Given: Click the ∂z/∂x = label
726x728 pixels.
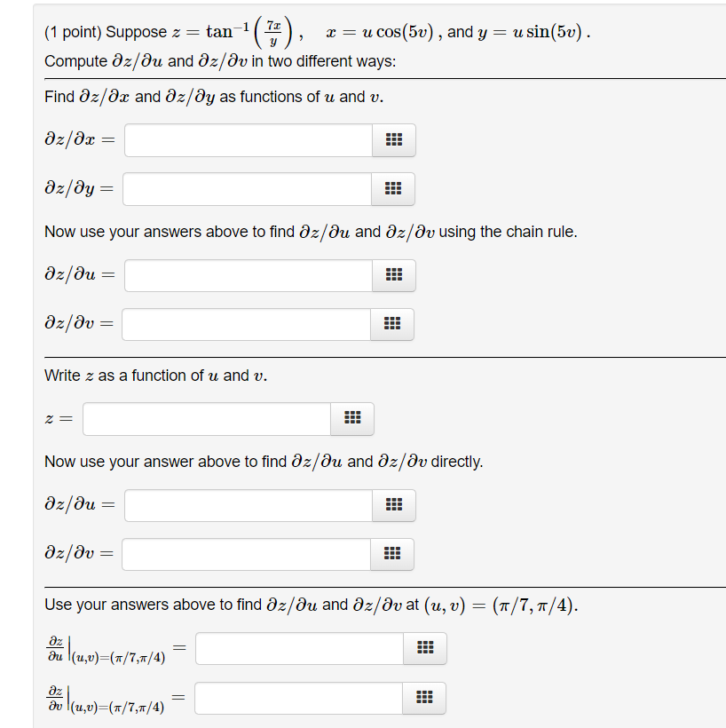Looking at the screenshot, I should pos(76,139).
